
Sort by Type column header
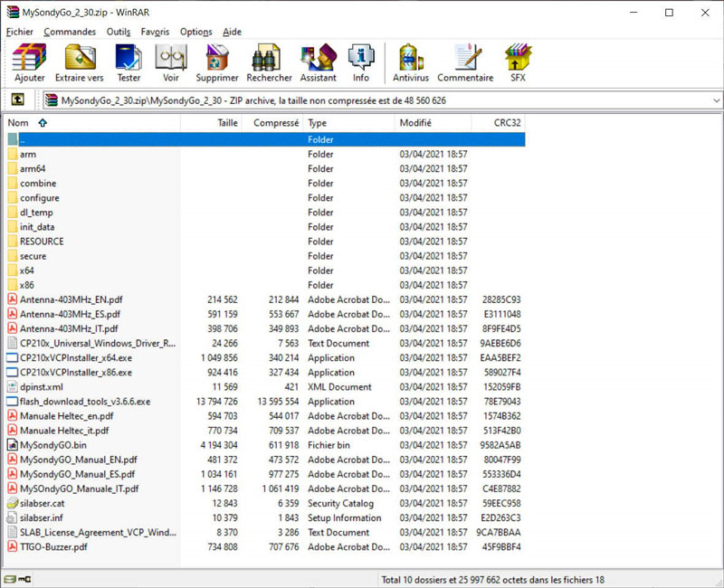point(349,123)
